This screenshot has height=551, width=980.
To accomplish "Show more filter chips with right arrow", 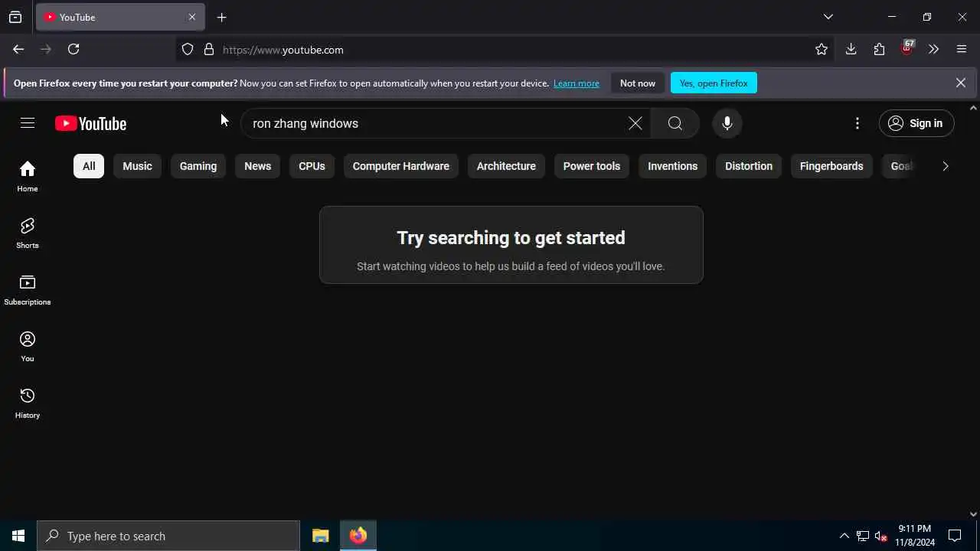I will pos(945,166).
